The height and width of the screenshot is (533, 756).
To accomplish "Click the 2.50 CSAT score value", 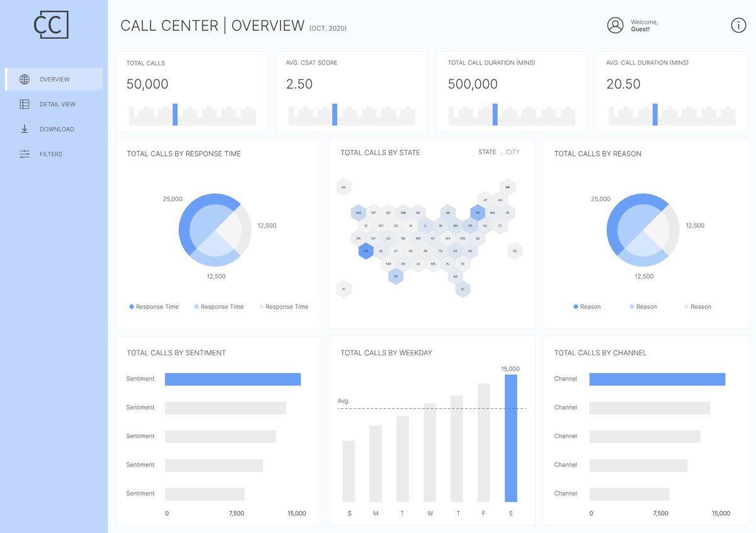I will click(x=299, y=84).
